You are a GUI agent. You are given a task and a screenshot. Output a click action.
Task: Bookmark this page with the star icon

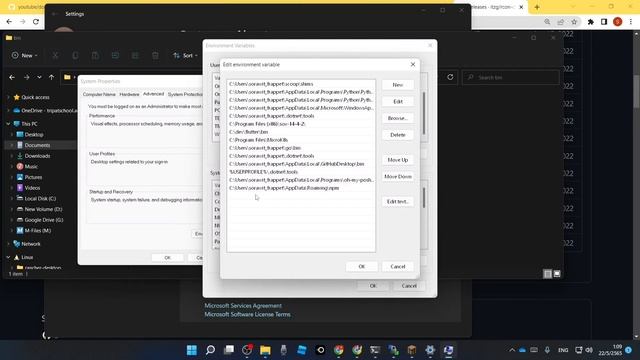[574, 22]
